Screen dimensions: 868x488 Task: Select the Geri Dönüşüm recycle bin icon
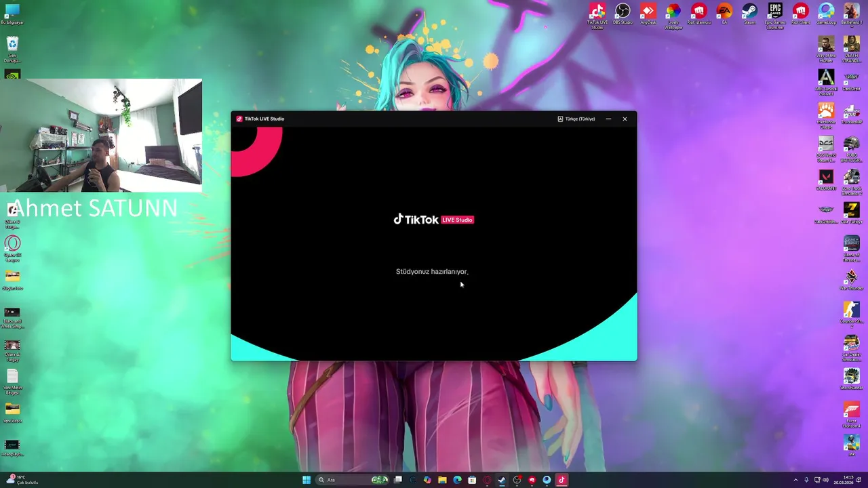click(12, 49)
